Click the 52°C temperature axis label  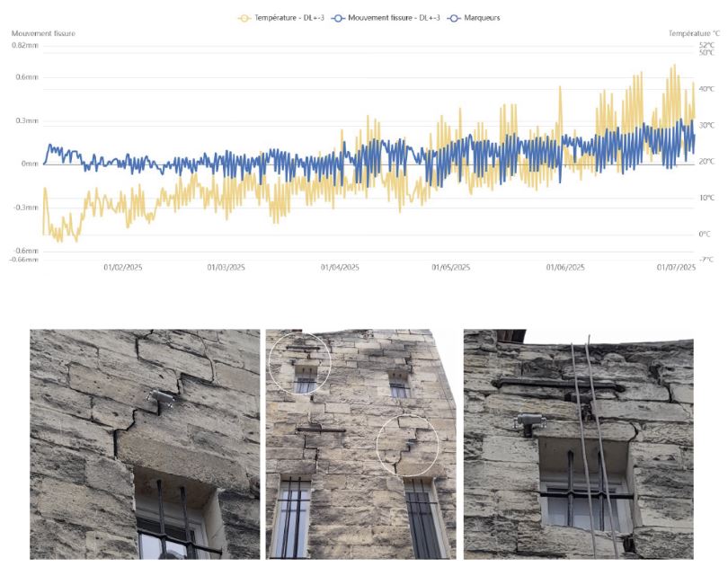pos(706,45)
